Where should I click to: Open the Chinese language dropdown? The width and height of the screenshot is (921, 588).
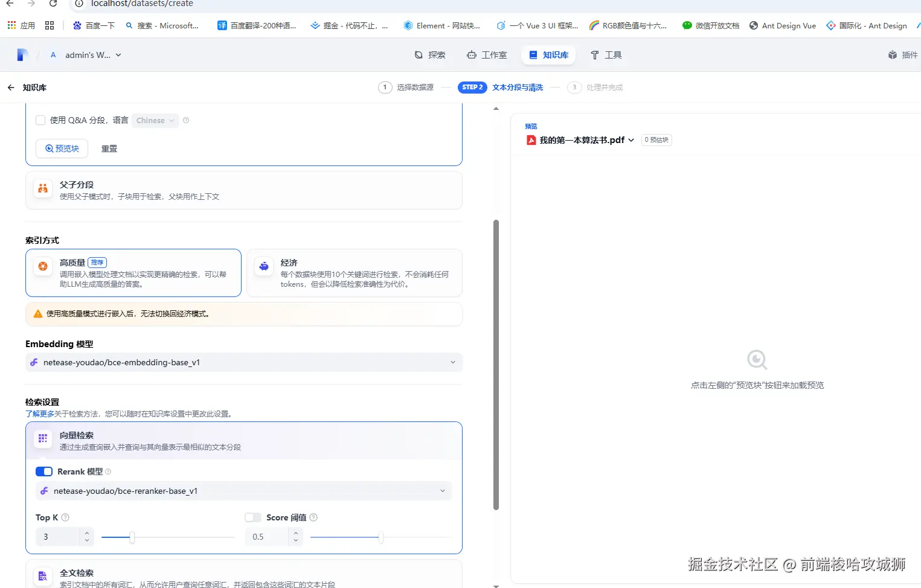(155, 120)
